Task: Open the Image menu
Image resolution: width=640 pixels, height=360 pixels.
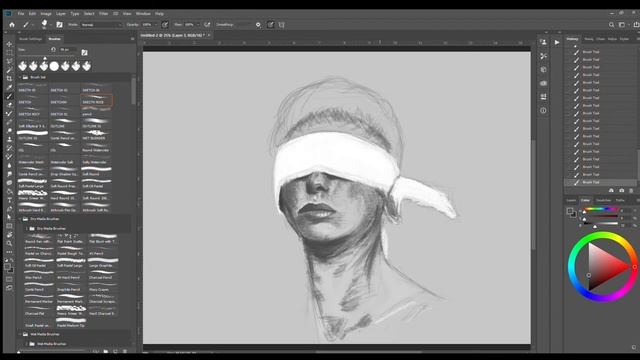Action: tap(46, 13)
